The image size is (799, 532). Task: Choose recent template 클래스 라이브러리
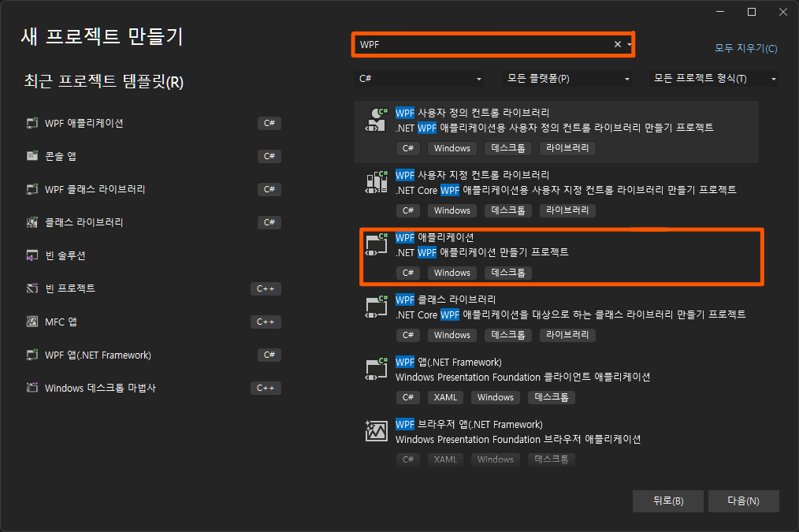coord(153,222)
